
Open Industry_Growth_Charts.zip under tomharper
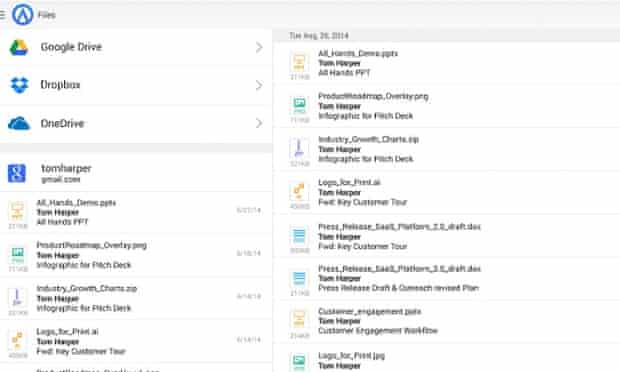[x=136, y=299]
